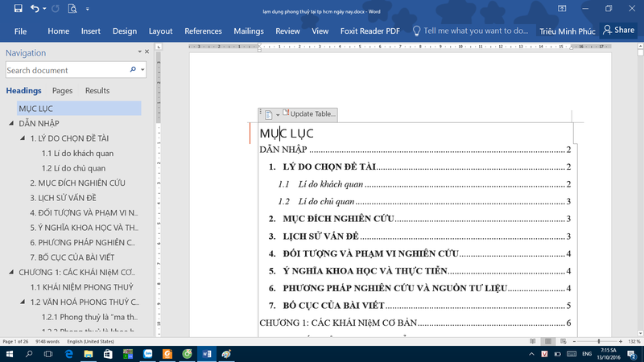Click the search magnifier in Navigation pane
The width and height of the screenshot is (644, 362).
pos(133,71)
